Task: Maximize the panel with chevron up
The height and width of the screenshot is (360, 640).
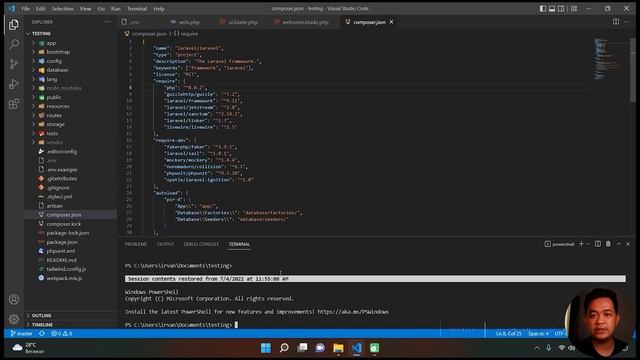Action: coord(619,244)
